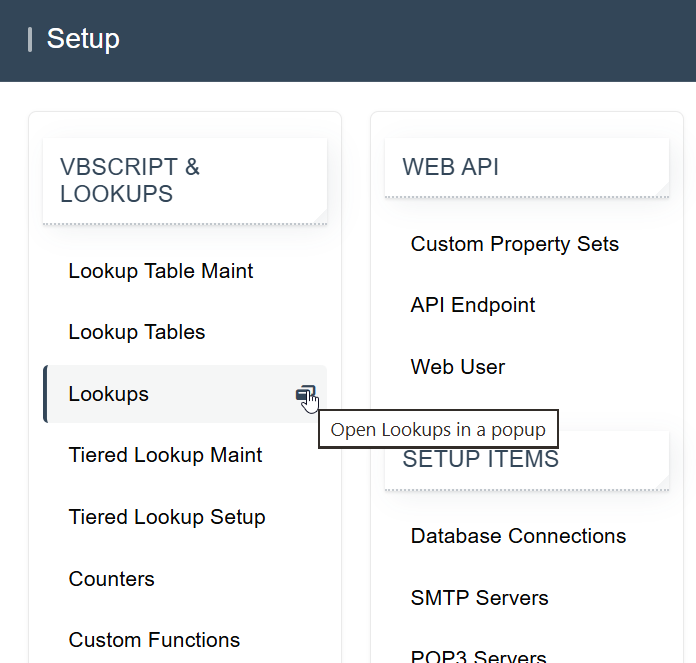Open Tiered Lookup Setup
The width and height of the screenshot is (696, 663).
click(167, 517)
